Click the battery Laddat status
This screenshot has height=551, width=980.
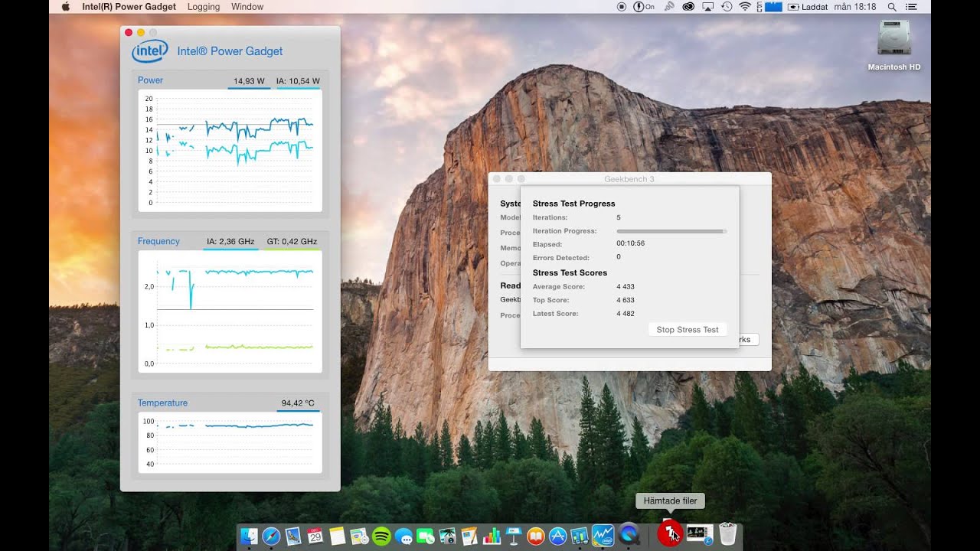(x=808, y=7)
